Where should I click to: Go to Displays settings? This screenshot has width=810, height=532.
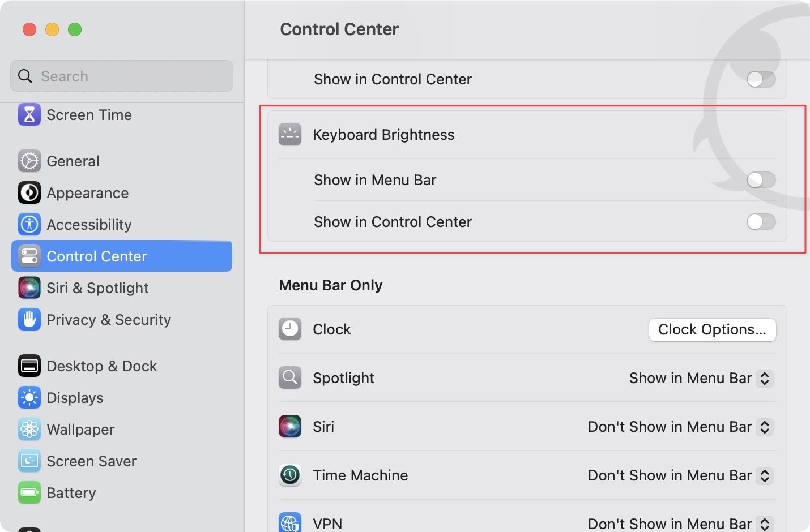(122, 398)
